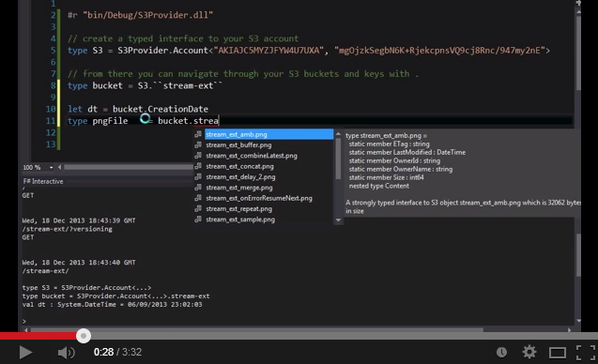Click type icon beside stream_ext_combineLatest.png

pyautogui.click(x=198, y=156)
